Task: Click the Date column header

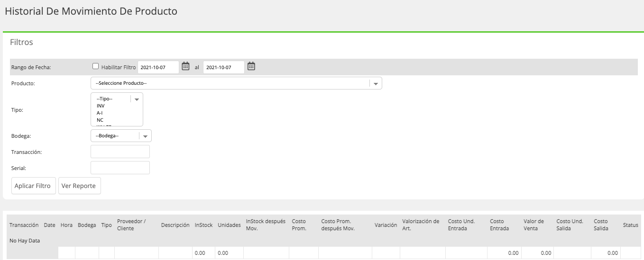Action: pyautogui.click(x=50, y=225)
